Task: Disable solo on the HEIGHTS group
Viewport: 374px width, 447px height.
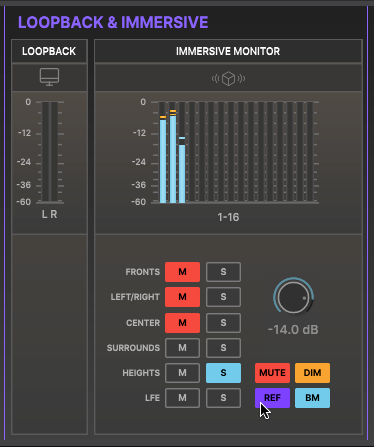Action: tap(223, 373)
